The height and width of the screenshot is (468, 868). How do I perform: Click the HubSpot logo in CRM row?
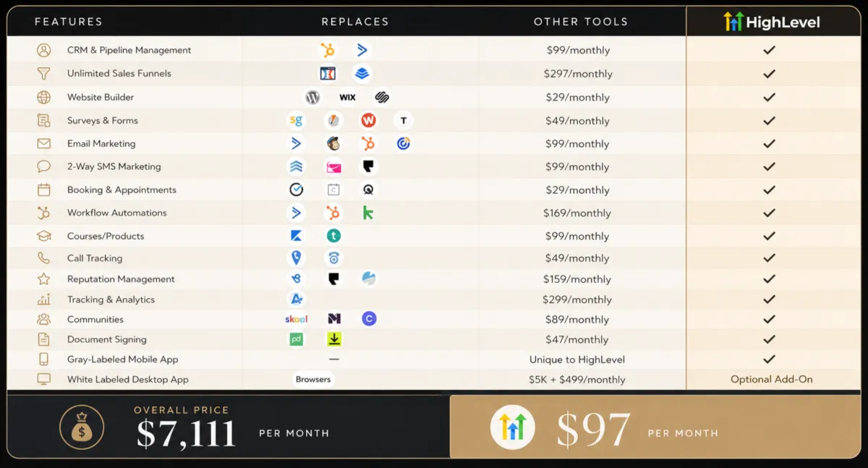328,50
